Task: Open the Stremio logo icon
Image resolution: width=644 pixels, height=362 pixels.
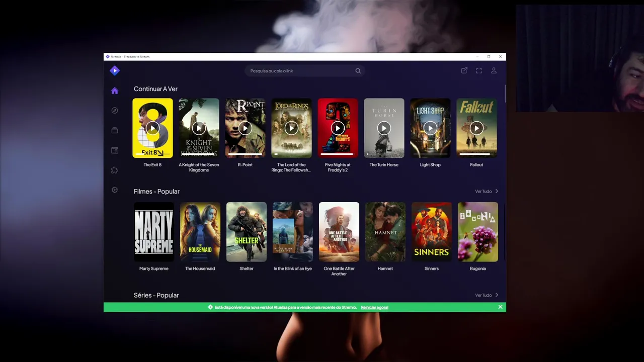Action: click(x=115, y=71)
